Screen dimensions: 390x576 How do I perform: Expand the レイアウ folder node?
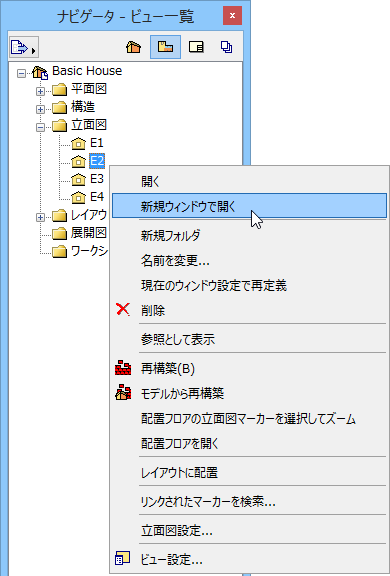tap(40, 217)
